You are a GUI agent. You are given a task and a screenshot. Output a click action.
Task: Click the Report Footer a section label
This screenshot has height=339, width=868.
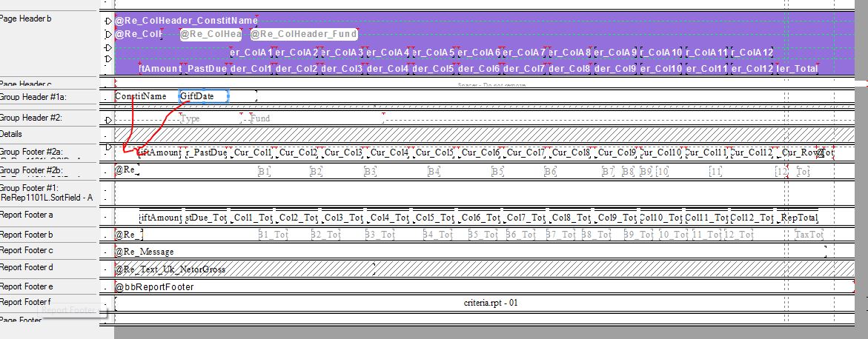27,215
